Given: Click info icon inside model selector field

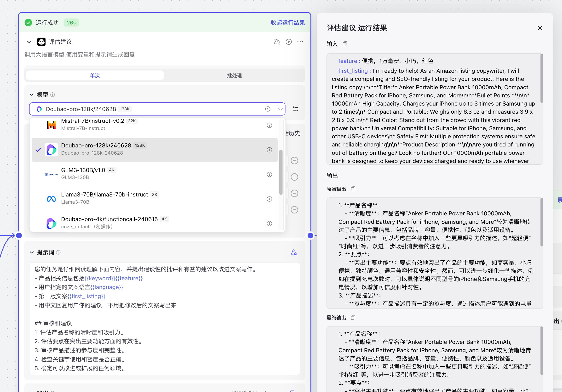Looking at the screenshot, I should click(x=268, y=109).
